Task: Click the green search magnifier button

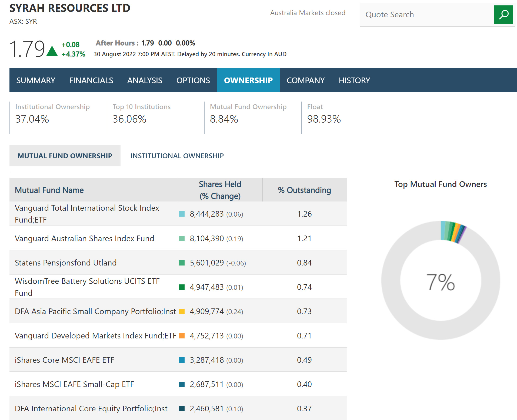Action: [x=503, y=15]
